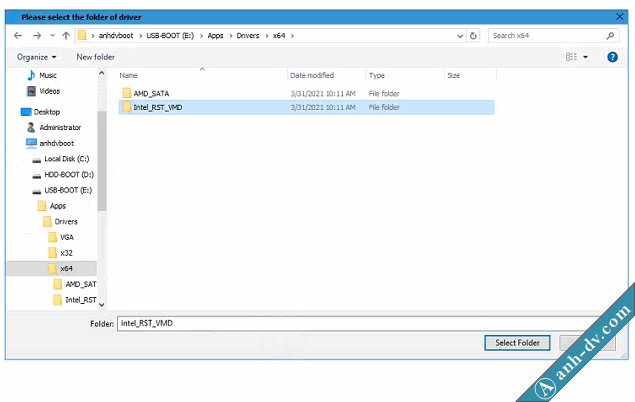Select the AMD_SATA folder in list
This screenshot has height=402, width=635.
tap(307, 94)
